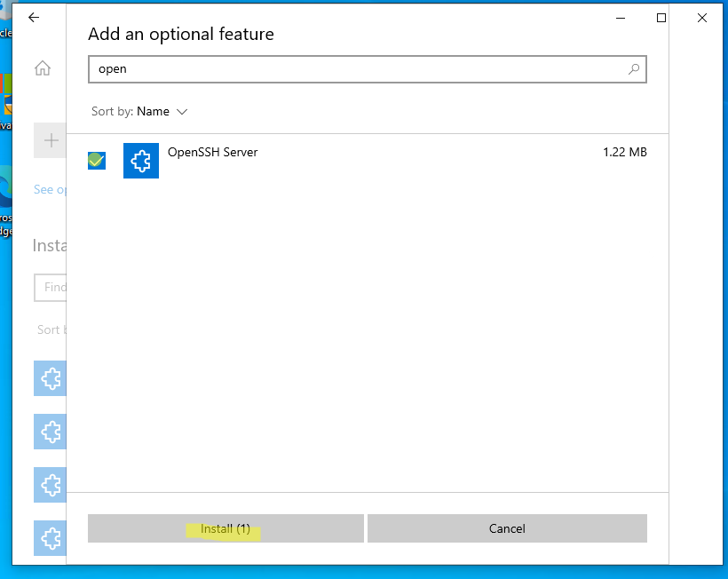Uncheck the OpenSSH Server checkbox
Viewport: 728px width, 579px height.
coord(97,161)
